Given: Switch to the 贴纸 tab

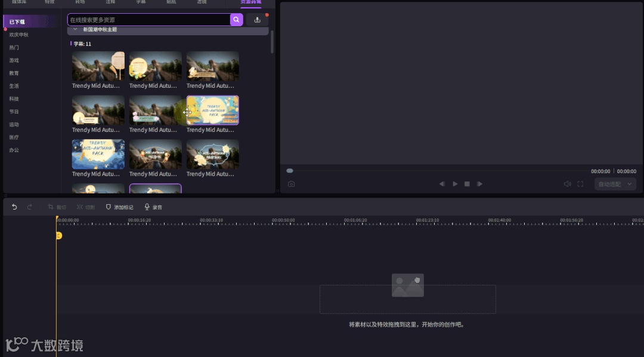Looking at the screenshot, I should pos(171,2).
